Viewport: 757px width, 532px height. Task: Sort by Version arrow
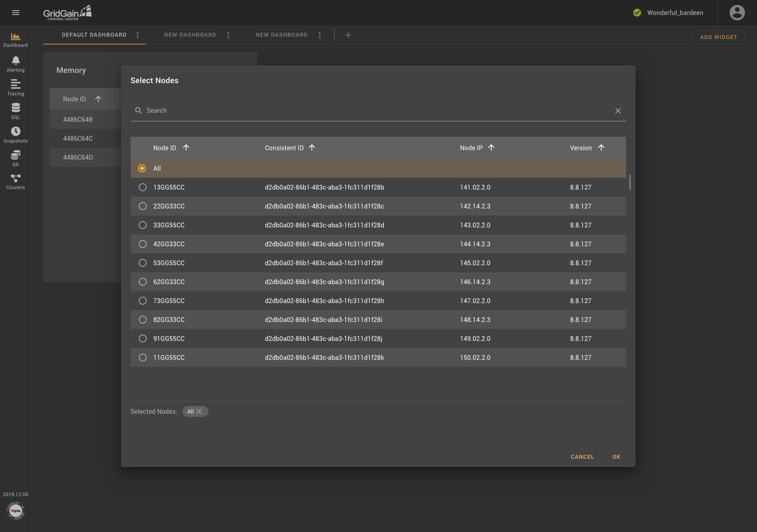click(x=601, y=148)
